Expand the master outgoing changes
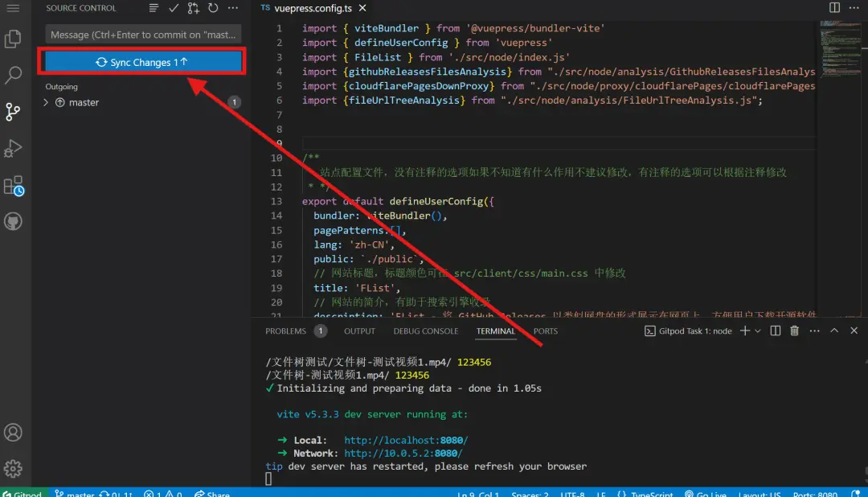Image resolution: width=868 pixels, height=497 pixels. pos(46,103)
